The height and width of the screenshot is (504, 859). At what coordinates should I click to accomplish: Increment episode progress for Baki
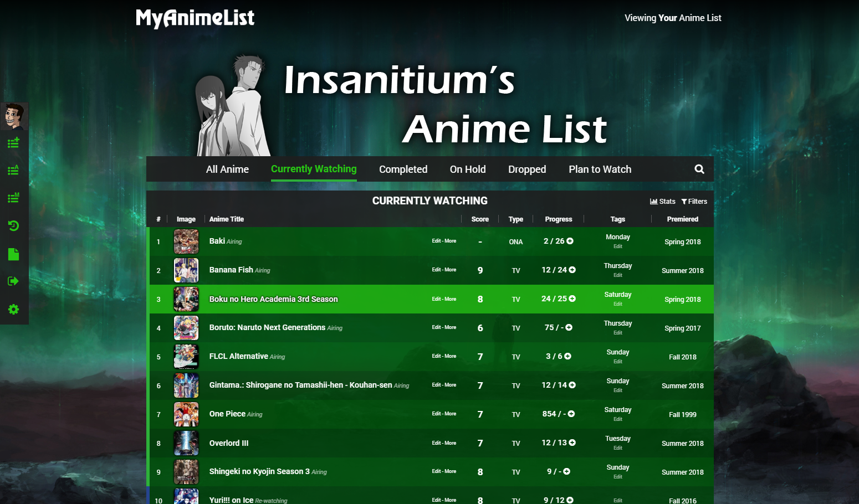click(x=570, y=241)
